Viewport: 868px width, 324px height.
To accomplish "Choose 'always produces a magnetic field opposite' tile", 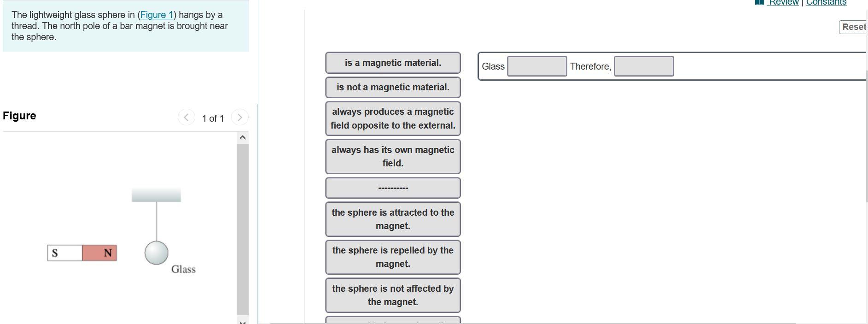I will [x=392, y=118].
